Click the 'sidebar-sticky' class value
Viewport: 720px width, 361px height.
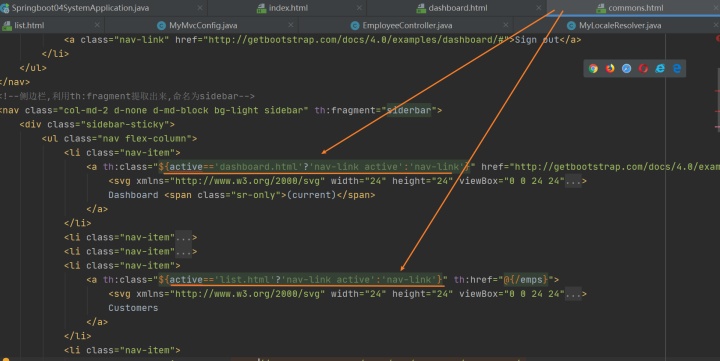click(x=125, y=124)
